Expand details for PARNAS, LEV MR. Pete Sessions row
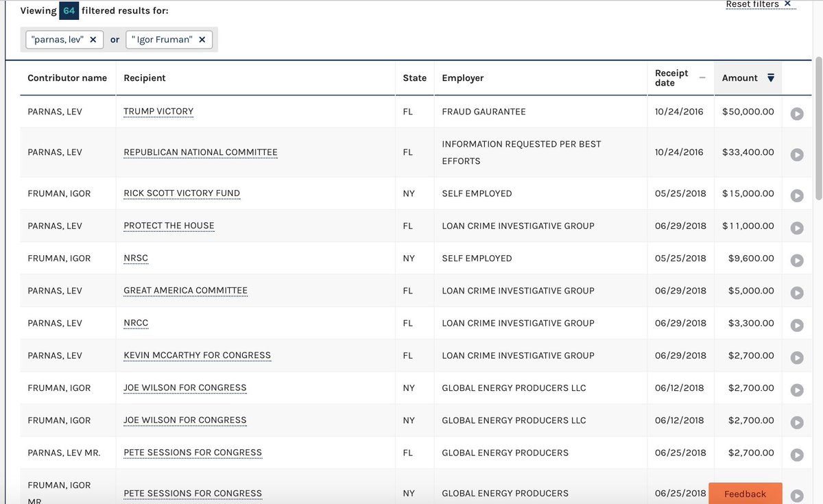 pos(796,455)
